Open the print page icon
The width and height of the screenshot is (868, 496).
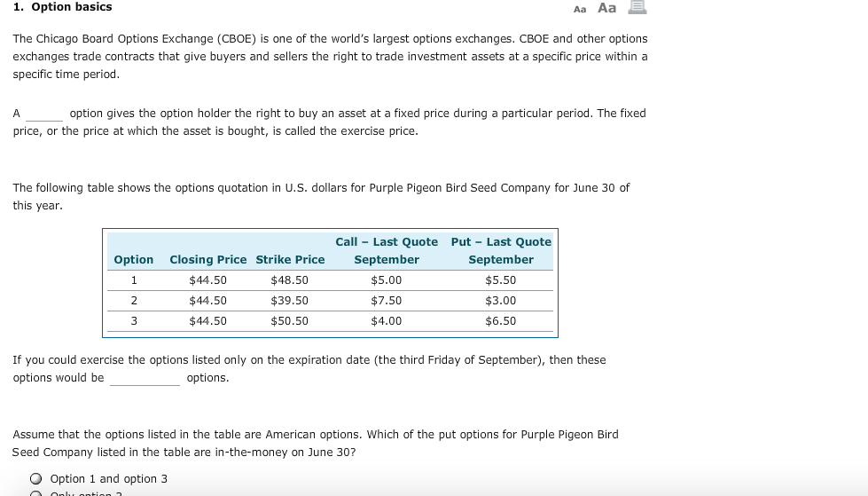[x=637, y=6]
